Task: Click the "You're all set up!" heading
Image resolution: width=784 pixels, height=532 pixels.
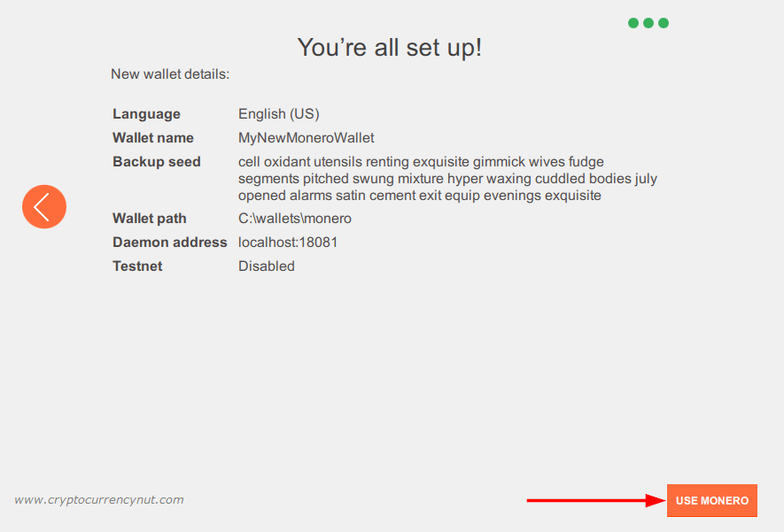Action: tap(390, 48)
